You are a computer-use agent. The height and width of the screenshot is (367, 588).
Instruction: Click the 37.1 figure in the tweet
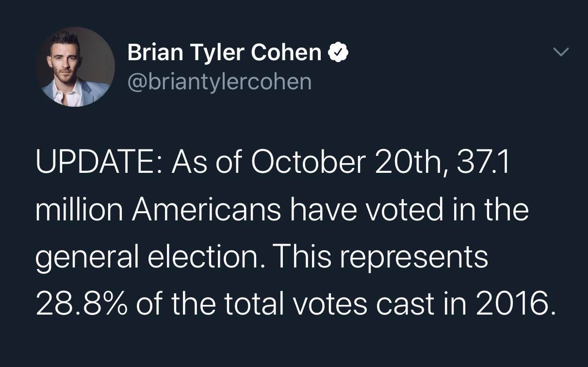click(483, 164)
